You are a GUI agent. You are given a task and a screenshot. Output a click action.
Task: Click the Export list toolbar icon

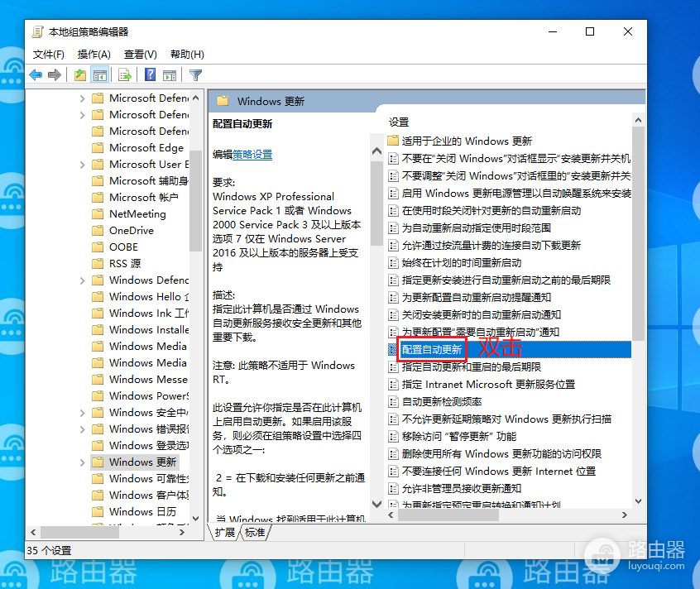125,75
